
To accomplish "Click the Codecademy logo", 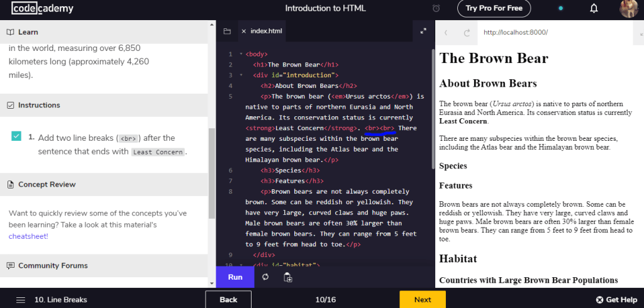I will (x=42, y=9).
